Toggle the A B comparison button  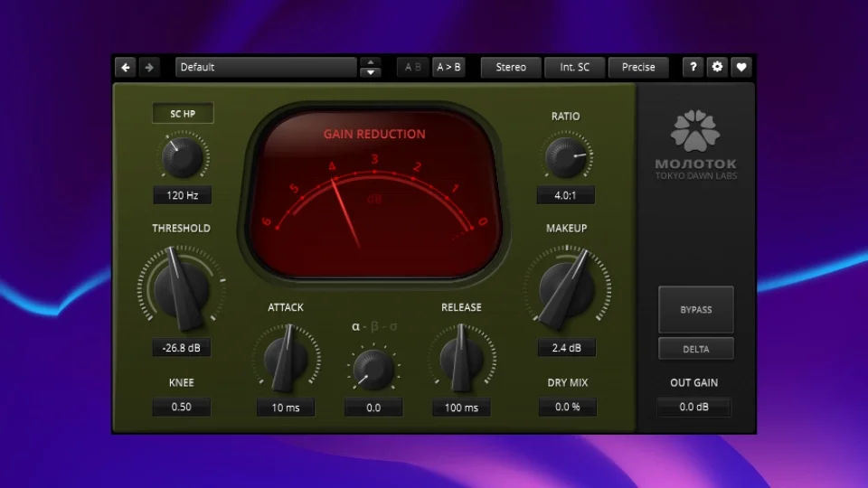click(413, 68)
